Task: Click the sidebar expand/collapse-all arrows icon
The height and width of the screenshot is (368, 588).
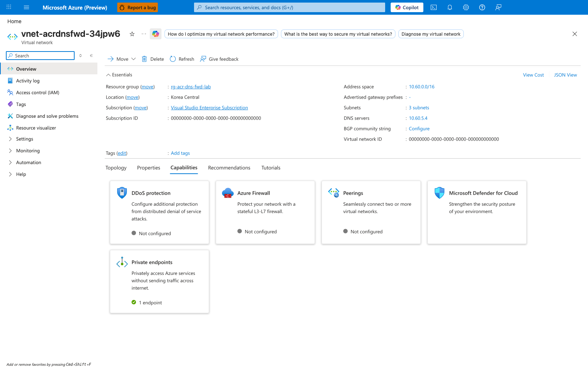Action: (80, 56)
